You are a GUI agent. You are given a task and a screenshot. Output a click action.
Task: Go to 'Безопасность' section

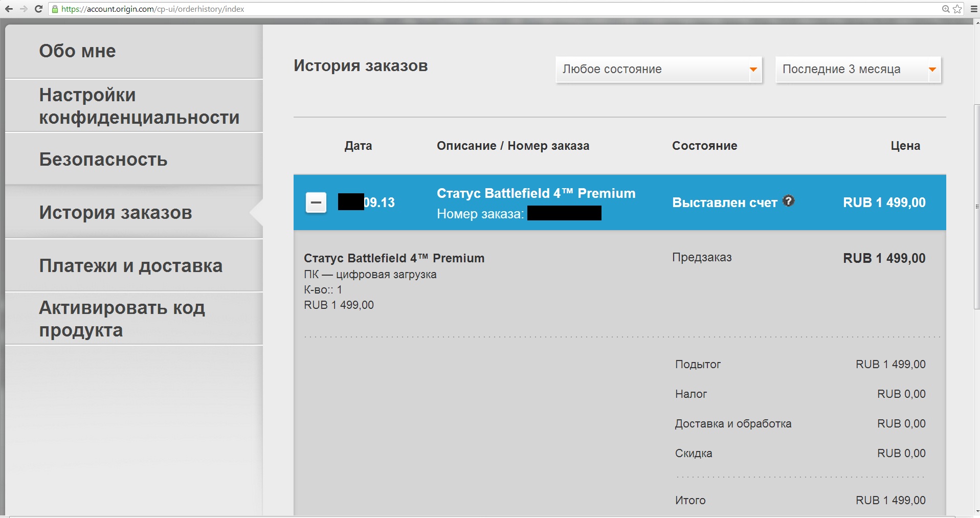[134, 159]
